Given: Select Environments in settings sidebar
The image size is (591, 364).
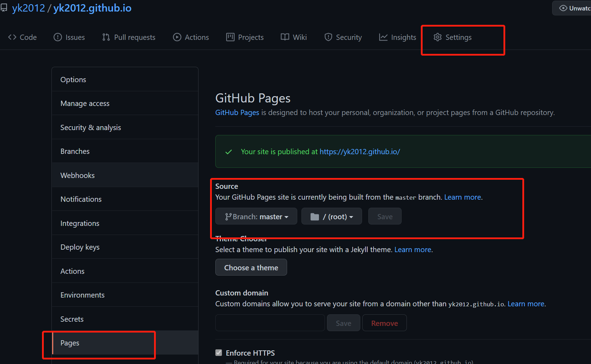Looking at the screenshot, I should [125, 295].
